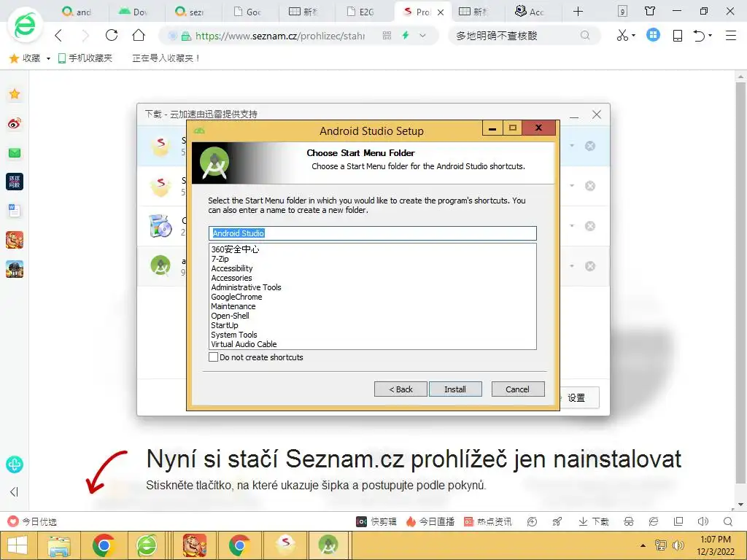This screenshot has width=747, height=560.
Task: Open the Windows Start button
Action: pyautogui.click(x=18, y=545)
